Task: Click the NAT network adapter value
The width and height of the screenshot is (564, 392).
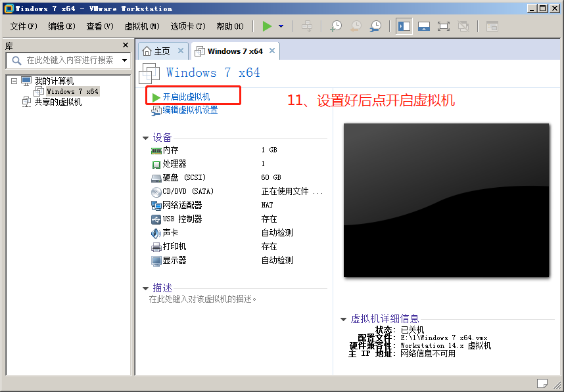Action: click(x=268, y=205)
